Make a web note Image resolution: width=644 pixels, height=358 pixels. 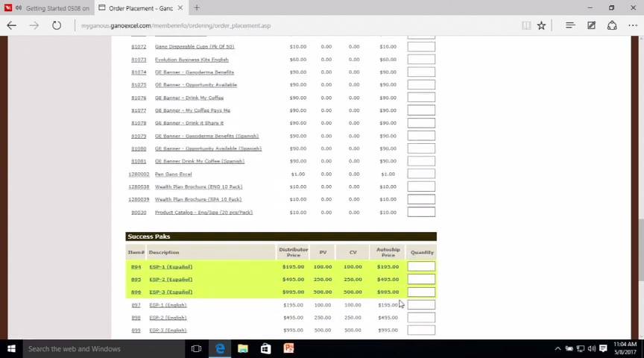(x=591, y=25)
